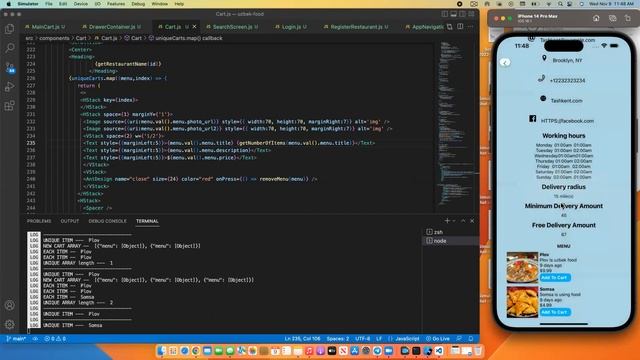Click Go Live in the status bar

(438, 339)
